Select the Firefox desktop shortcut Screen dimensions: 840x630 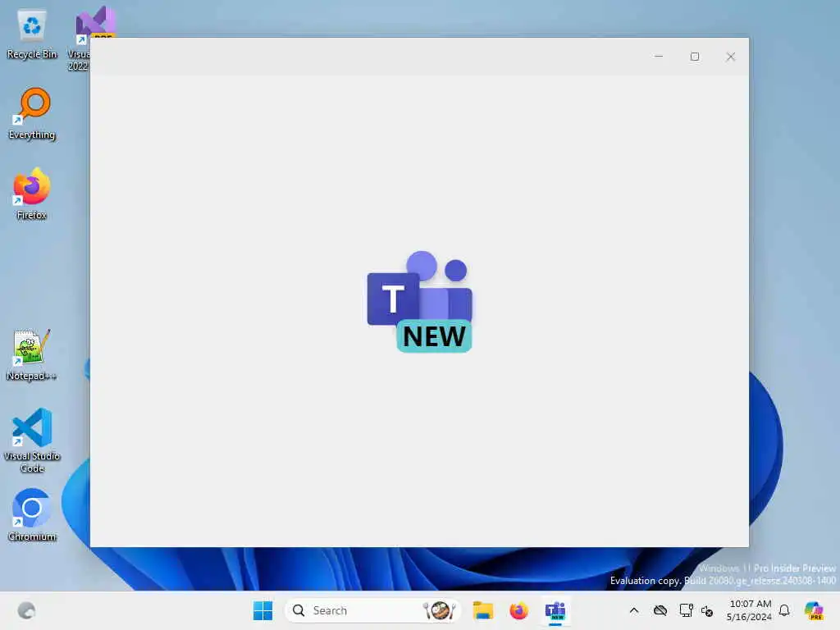(x=32, y=194)
